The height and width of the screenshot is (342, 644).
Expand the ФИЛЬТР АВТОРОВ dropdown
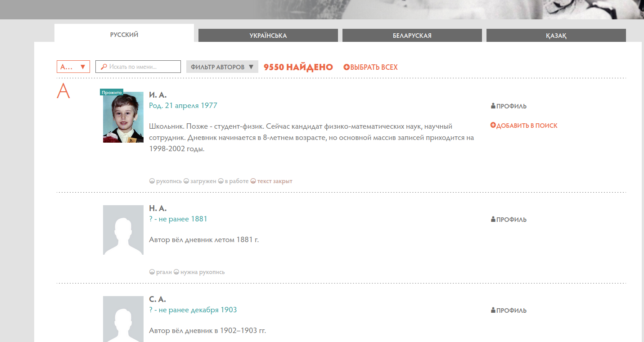pos(222,67)
